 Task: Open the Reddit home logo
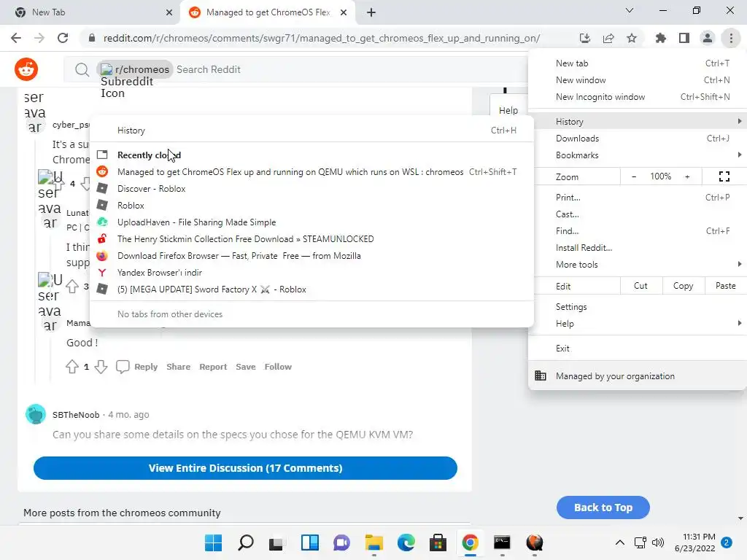point(26,69)
